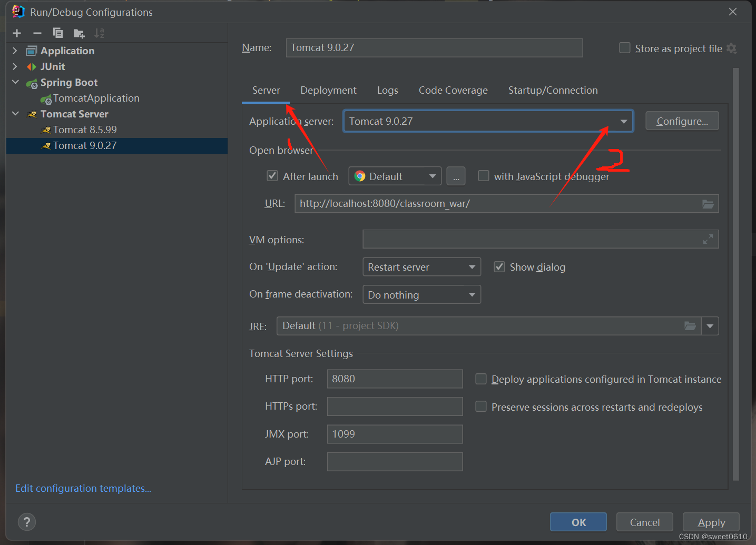Expand the Application tree node
Image resolution: width=756 pixels, height=545 pixels.
tap(15, 51)
